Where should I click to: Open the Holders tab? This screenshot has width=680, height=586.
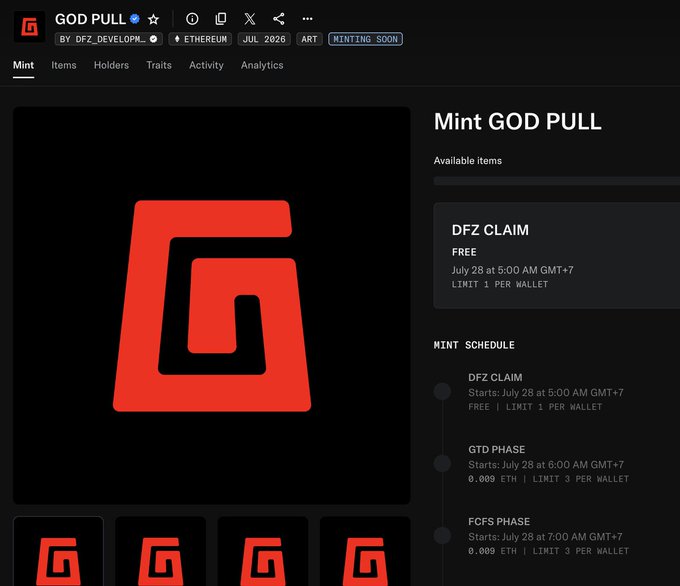tap(111, 65)
